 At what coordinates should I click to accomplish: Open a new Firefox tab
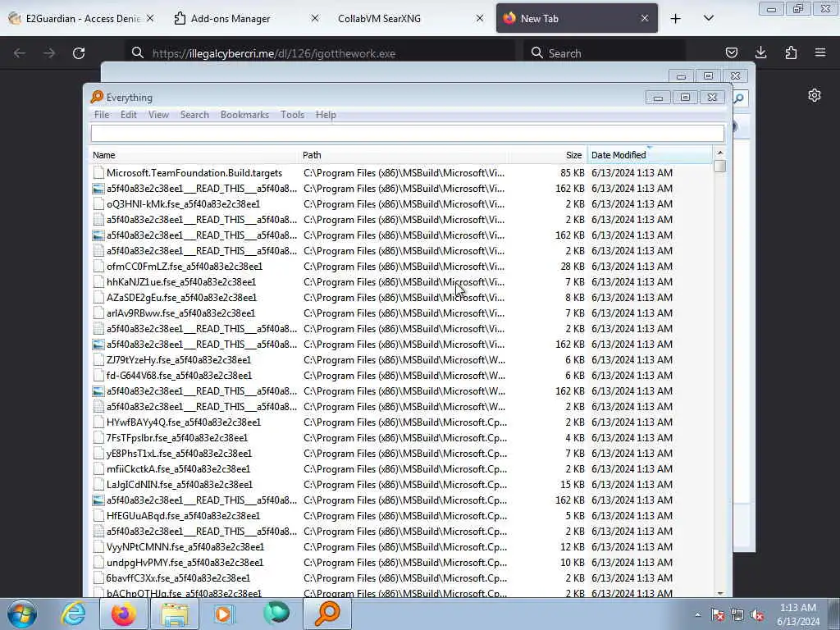[676, 19]
